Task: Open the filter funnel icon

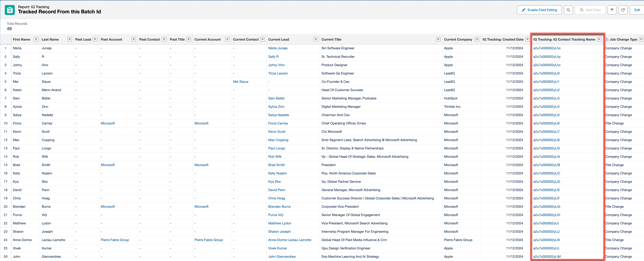Action: (x=612, y=10)
